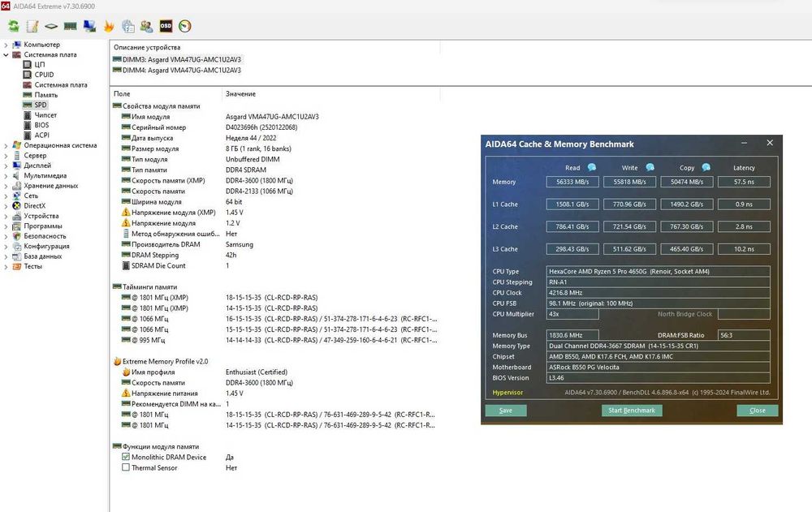Select Память tree item
The width and height of the screenshot is (812, 512).
[46, 95]
